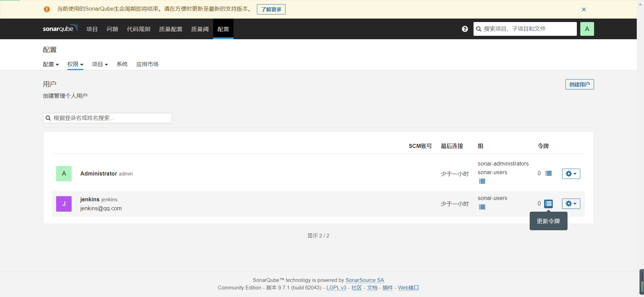This screenshot has width=644, height=297.
Task: Update tokens for jenkins user
Action: [548, 204]
